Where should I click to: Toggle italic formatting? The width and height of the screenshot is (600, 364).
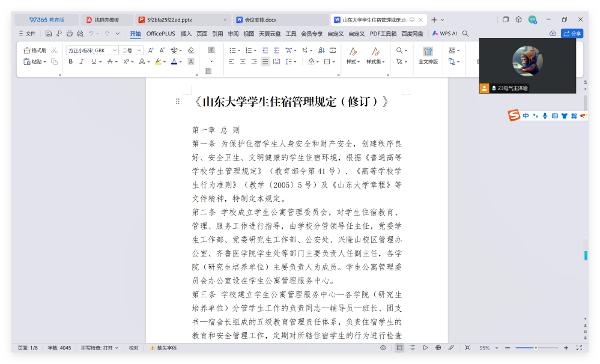(82, 61)
